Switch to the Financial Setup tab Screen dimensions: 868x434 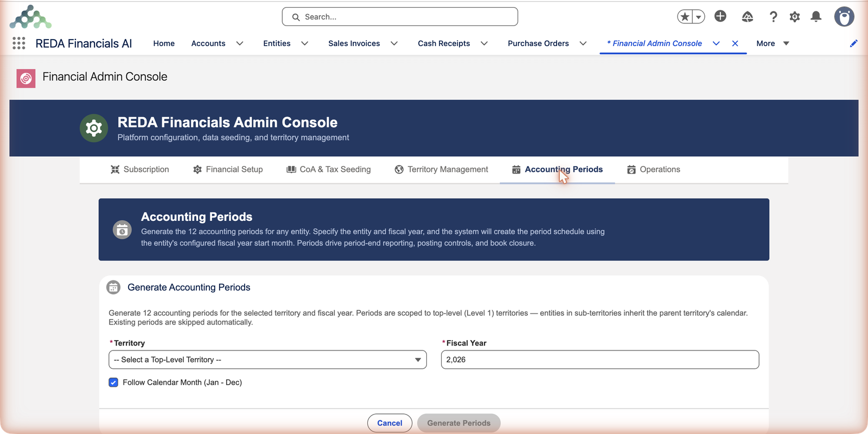228,169
